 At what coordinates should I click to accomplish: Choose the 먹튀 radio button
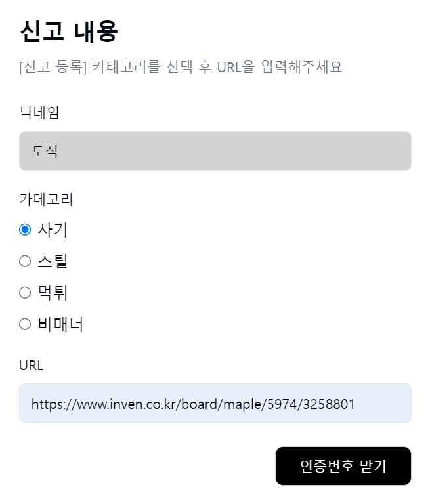(25, 293)
